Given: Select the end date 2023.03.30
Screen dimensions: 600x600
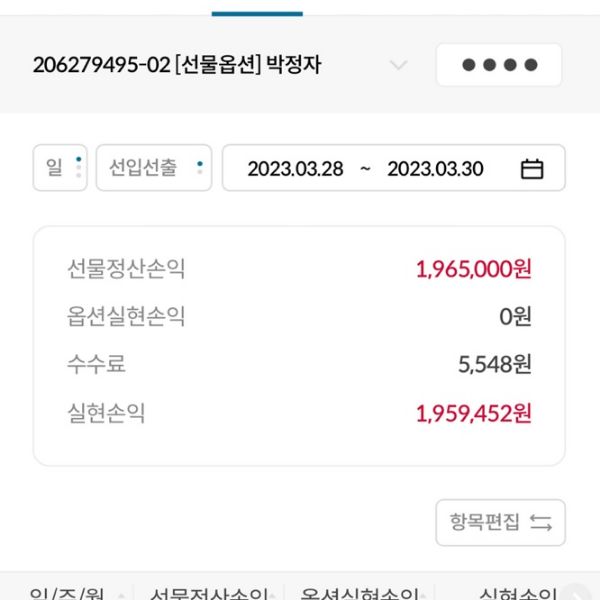Looking at the screenshot, I should [x=435, y=169].
